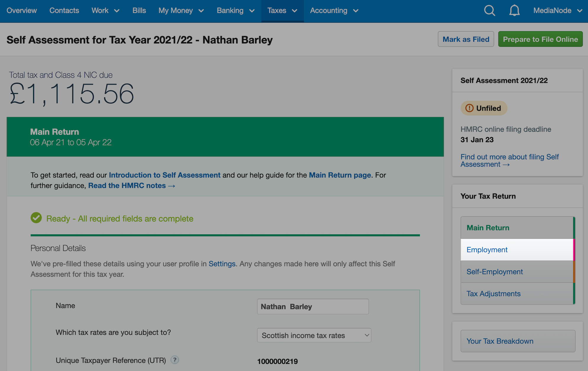Open the Settings link in Personal Details
The image size is (588, 371).
coord(222,264)
